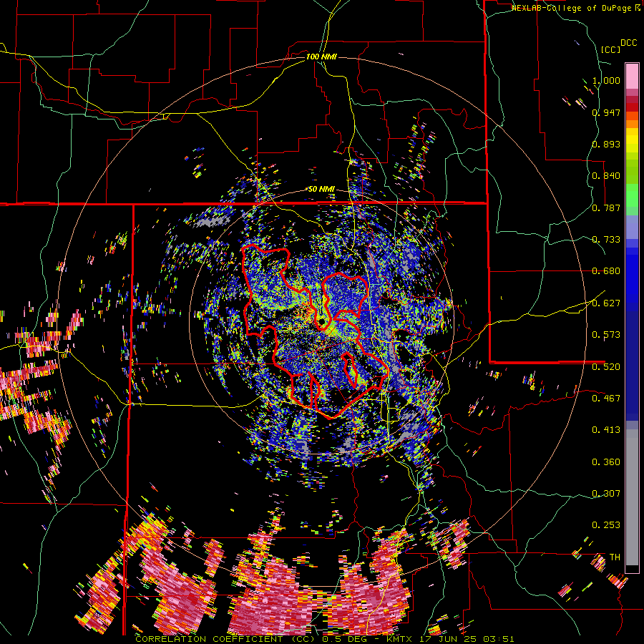Select the DCC label above the color scale
This screenshot has height=644, width=644.
coord(628,43)
